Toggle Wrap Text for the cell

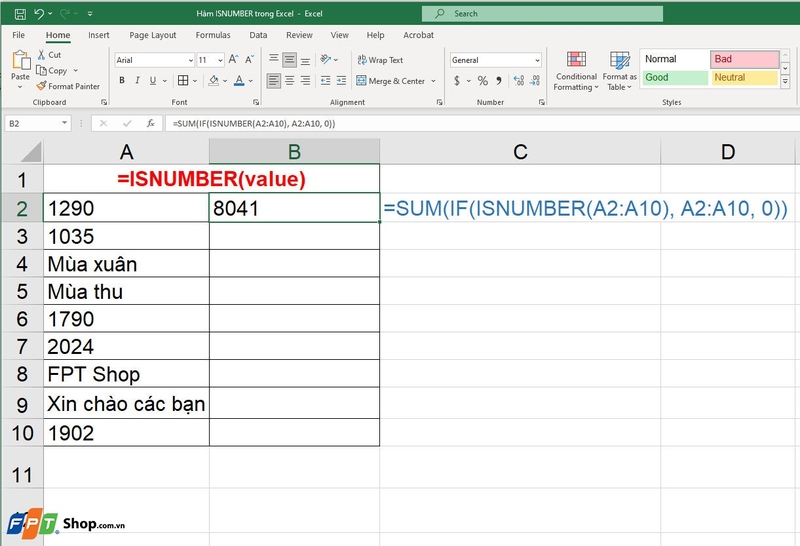[x=381, y=60]
